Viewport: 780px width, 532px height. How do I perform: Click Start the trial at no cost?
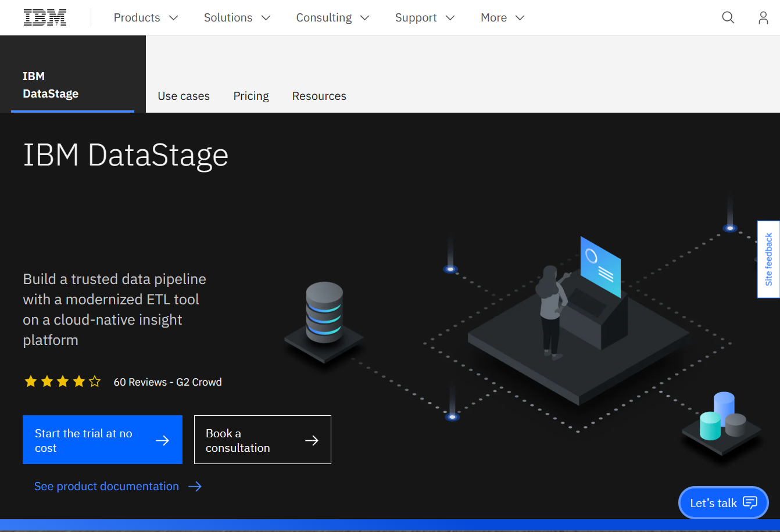(x=102, y=440)
